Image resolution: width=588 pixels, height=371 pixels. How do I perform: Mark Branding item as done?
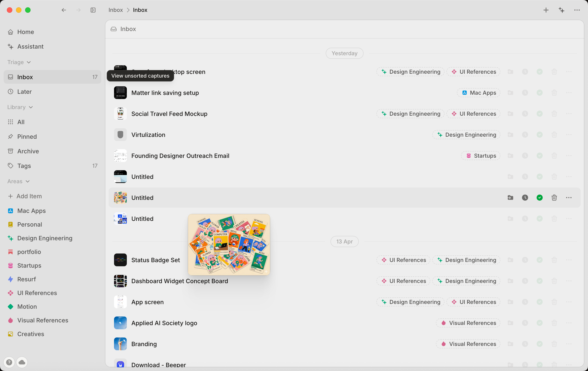[x=540, y=344]
